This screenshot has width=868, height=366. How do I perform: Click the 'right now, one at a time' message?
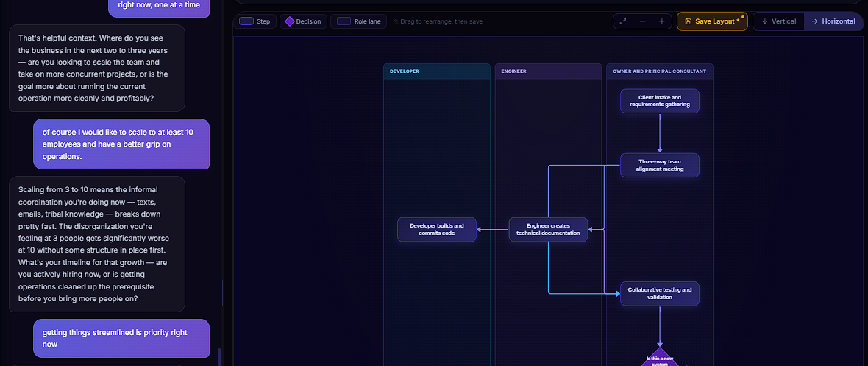pos(159,8)
